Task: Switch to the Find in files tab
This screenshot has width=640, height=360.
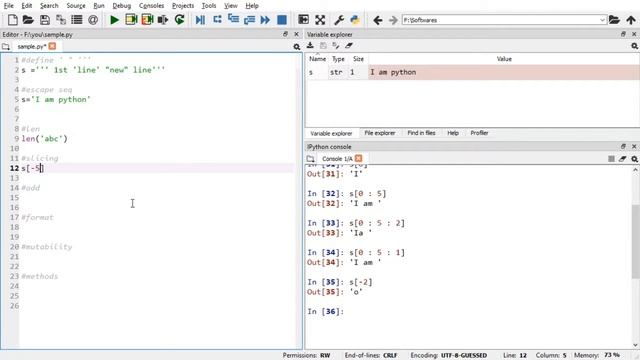Action: [x=421, y=133]
